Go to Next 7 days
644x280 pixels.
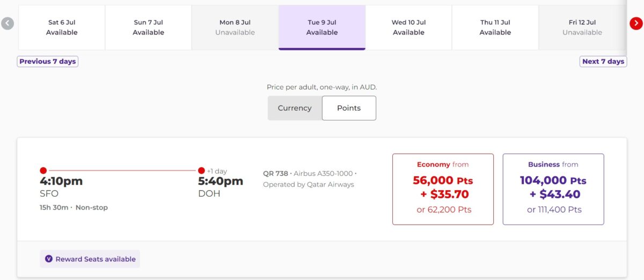point(603,61)
